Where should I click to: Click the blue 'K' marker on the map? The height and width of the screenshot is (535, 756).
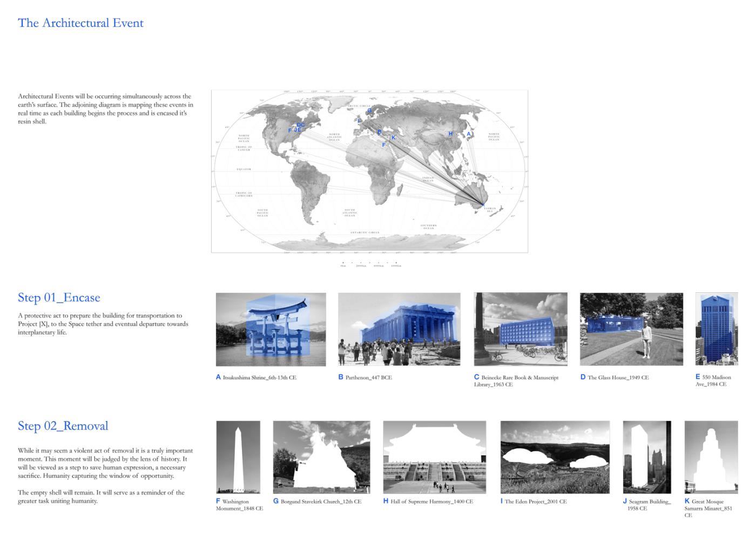394,138
